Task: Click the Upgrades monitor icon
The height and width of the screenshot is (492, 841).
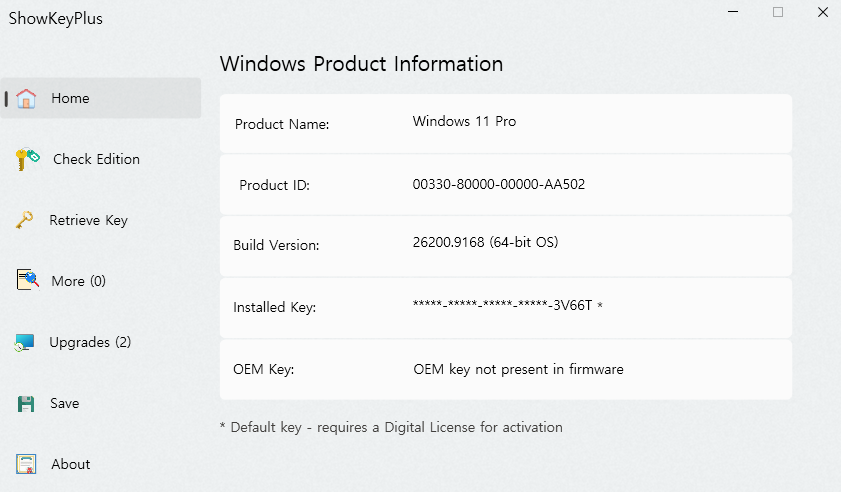Action: 25,342
